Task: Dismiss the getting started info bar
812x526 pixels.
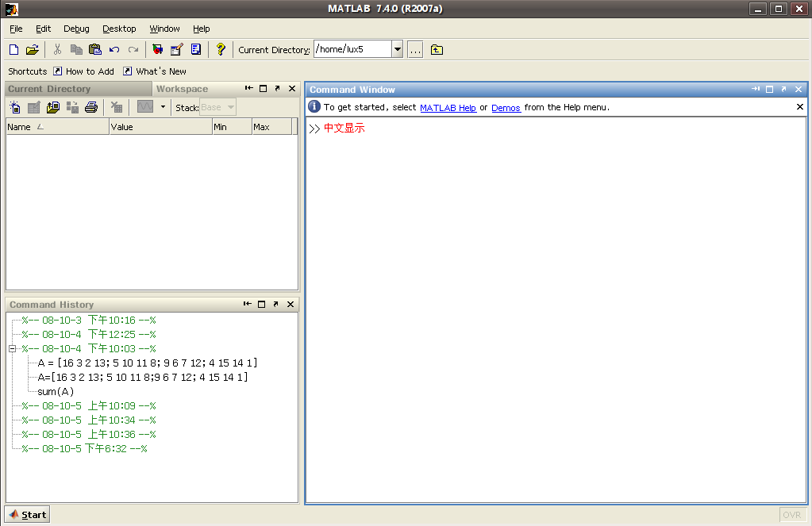Action: [799, 106]
